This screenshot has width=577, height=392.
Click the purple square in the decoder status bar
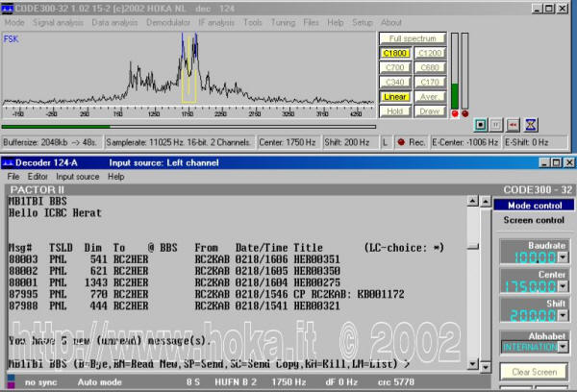11,385
